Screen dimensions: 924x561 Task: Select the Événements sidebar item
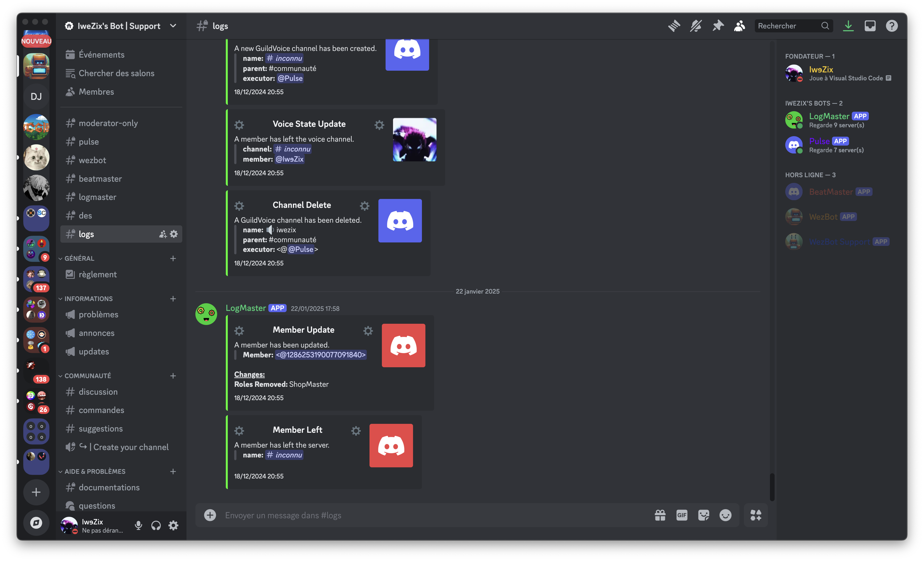pyautogui.click(x=101, y=55)
